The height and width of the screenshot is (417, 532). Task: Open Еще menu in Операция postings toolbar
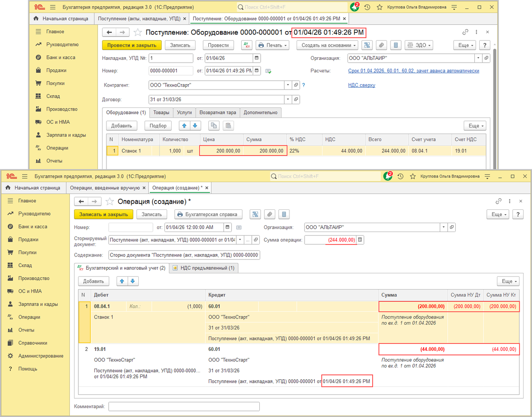click(508, 281)
